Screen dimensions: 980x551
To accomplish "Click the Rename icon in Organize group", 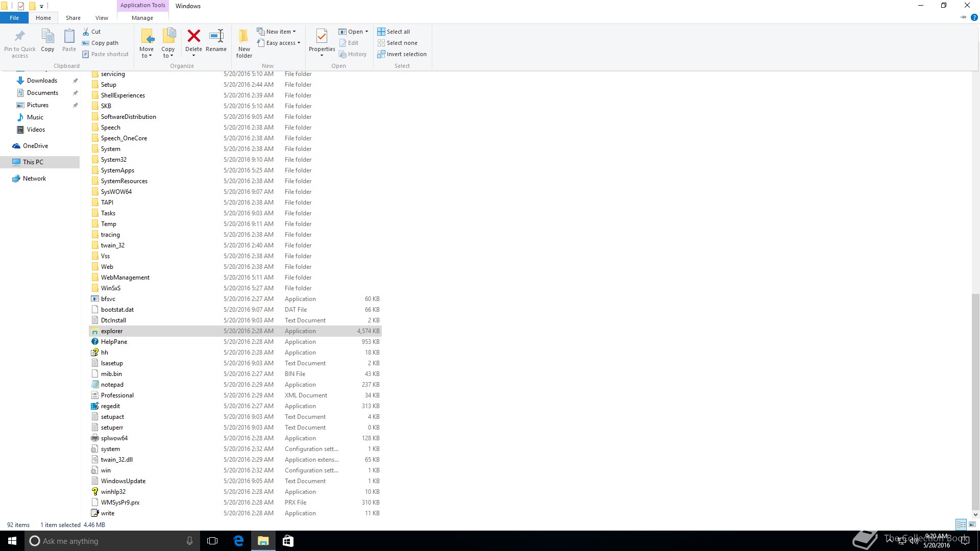I will 216,36.
